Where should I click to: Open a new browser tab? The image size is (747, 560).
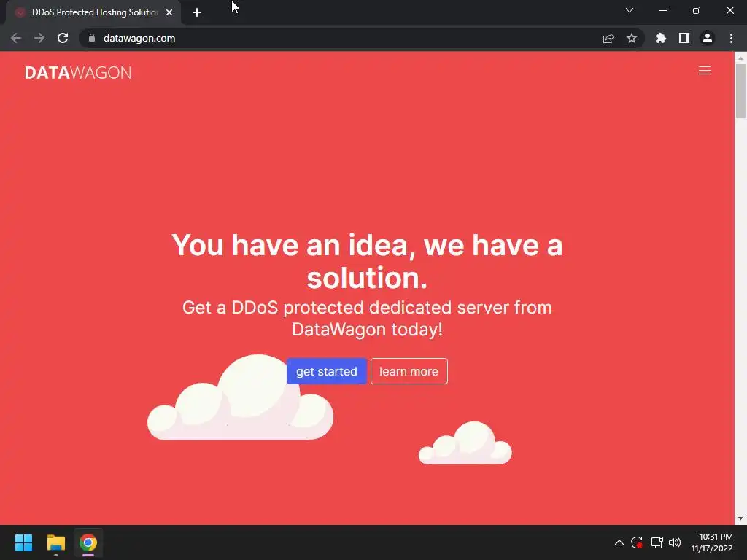pos(197,12)
